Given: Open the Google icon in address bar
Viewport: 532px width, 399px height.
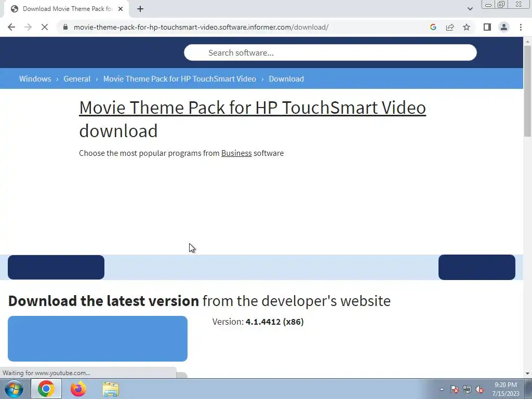Looking at the screenshot, I should (x=433, y=27).
